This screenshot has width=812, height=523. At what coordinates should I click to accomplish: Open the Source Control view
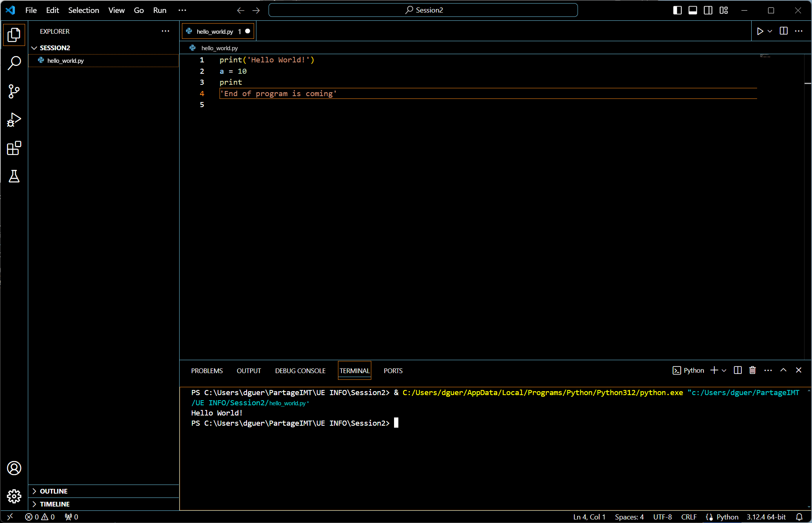(x=14, y=91)
